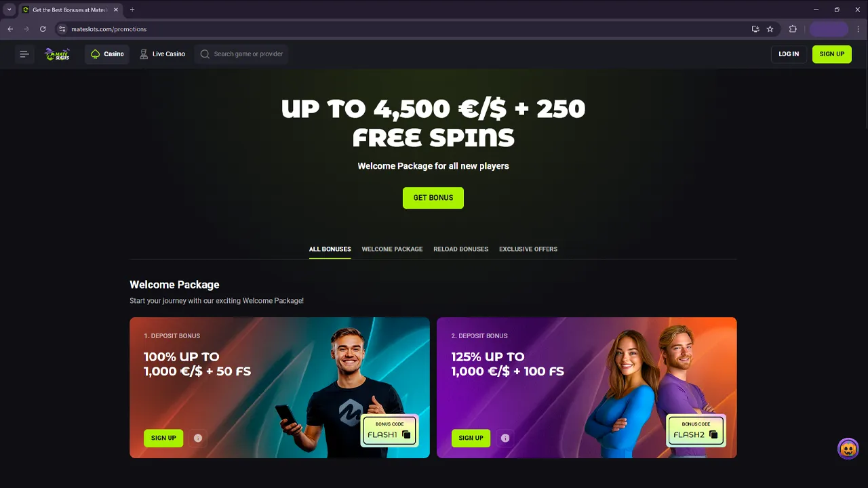
Task: Open the pumpkin chat widget
Action: (x=848, y=449)
